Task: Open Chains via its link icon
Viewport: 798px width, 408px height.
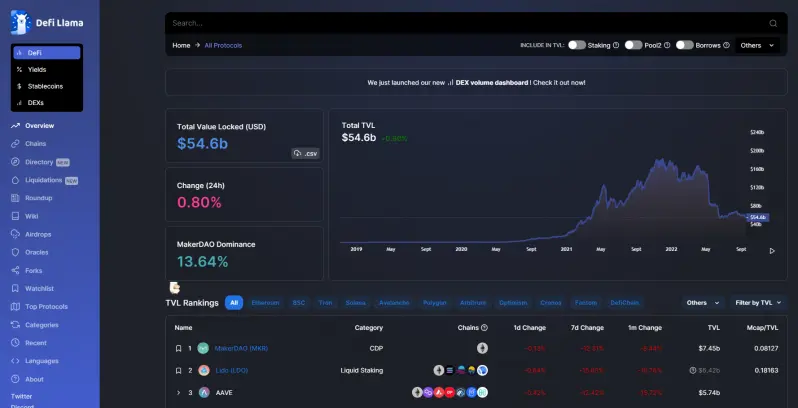Action: [15, 144]
